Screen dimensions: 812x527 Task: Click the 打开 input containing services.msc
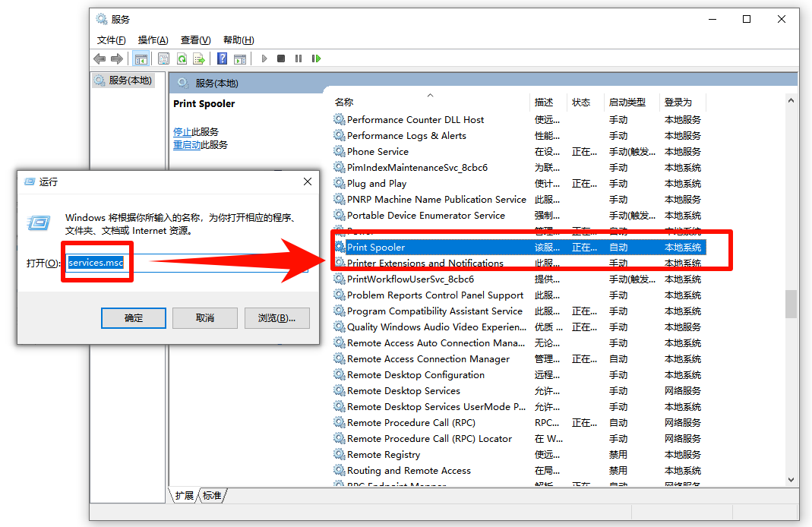[188, 263]
